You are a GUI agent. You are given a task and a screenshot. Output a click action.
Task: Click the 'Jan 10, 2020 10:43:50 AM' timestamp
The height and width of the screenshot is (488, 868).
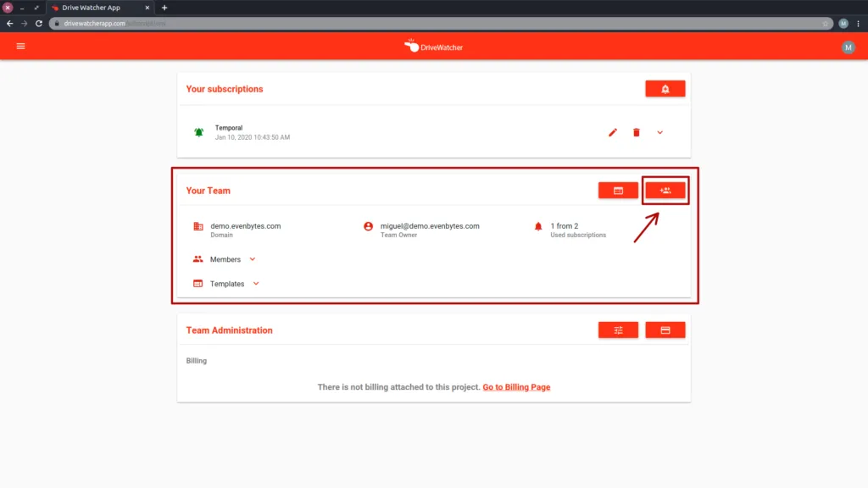click(x=253, y=137)
